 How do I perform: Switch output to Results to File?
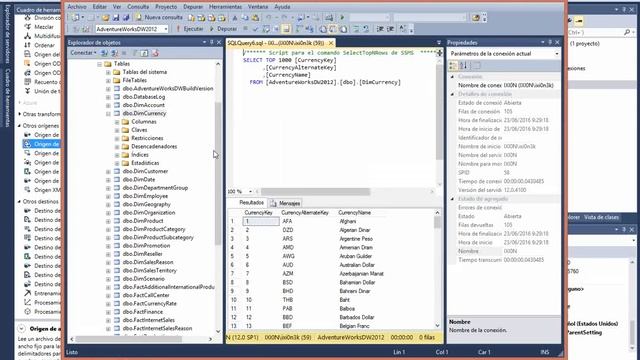[343, 29]
